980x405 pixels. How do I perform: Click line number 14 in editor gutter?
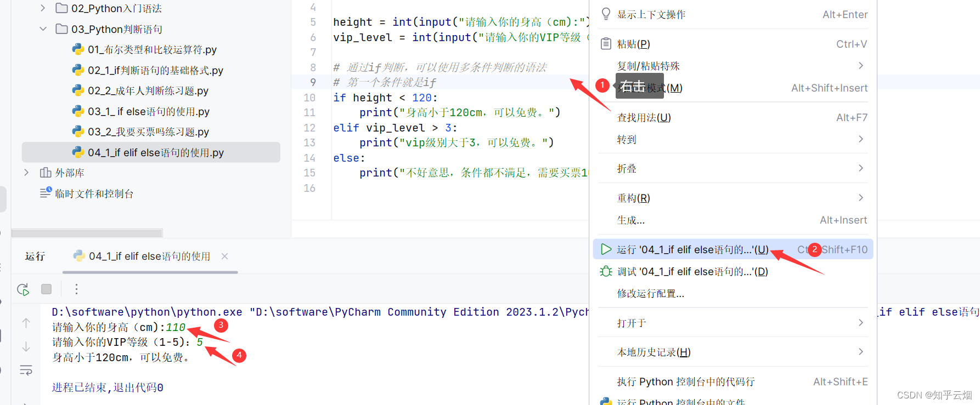[309, 158]
